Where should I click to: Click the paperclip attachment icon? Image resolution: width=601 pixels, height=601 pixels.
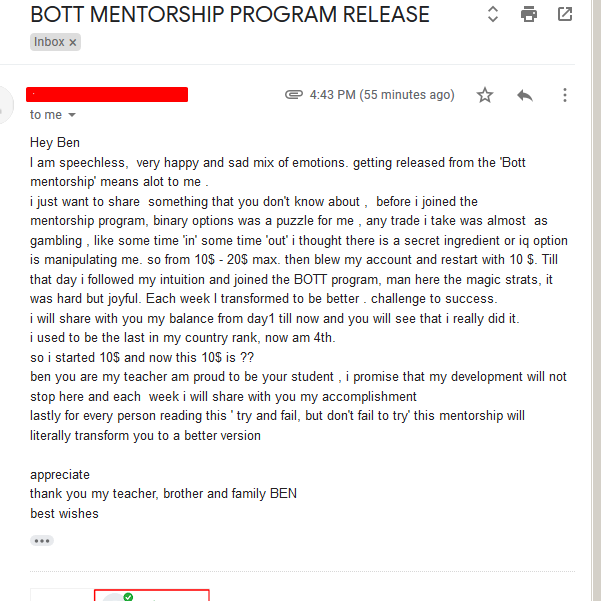(x=294, y=95)
